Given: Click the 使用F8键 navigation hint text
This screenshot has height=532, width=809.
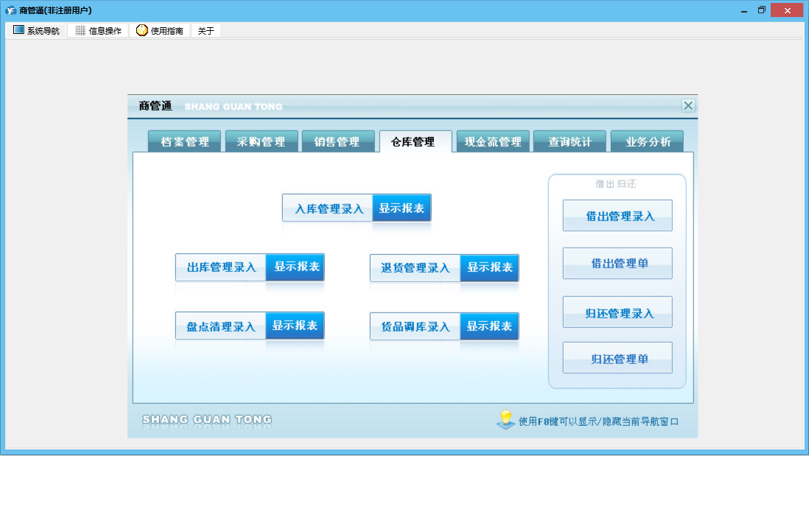Looking at the screenshot, I should click(598, 421).
